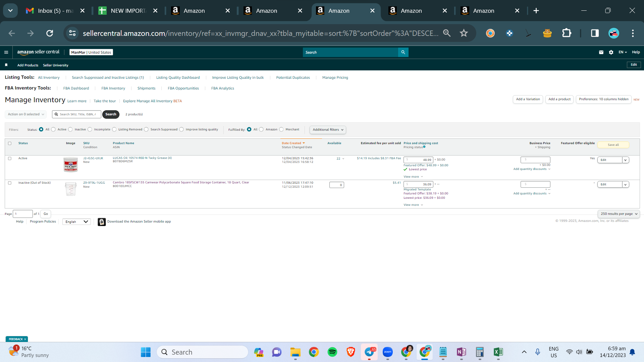Go back with the browser back arrow
This screenshot has width=644, height=362.
coord(12,33)
